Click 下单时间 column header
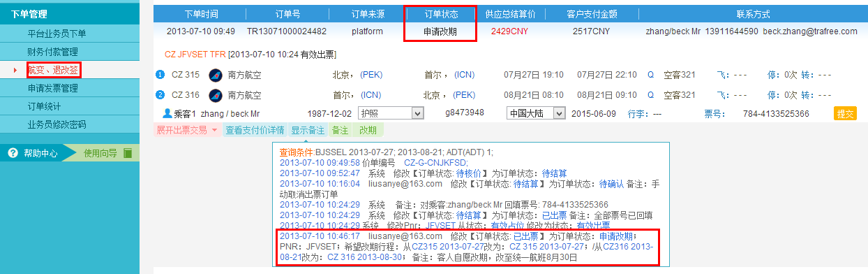The height and width of the screenshot is (274, 868). (201, 13)
